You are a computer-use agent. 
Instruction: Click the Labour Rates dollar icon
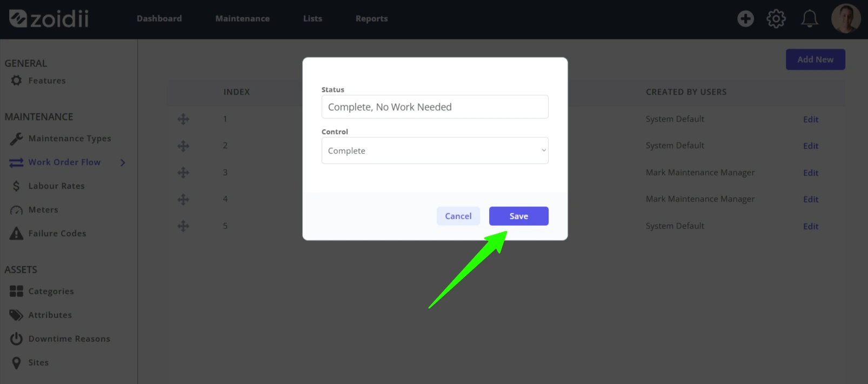click(x=16, y=186)
